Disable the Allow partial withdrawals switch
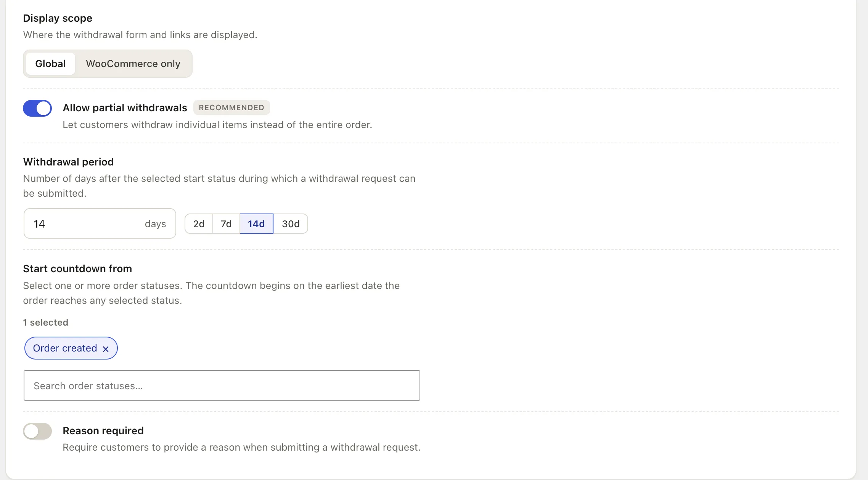The height and width of the screenshot is (480, 868). tap(37, 108)
